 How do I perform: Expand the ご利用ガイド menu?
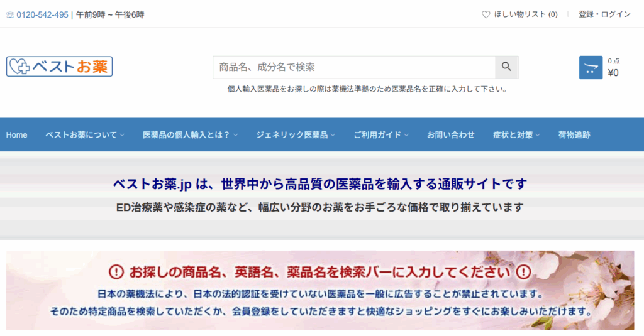click(381, 135)
